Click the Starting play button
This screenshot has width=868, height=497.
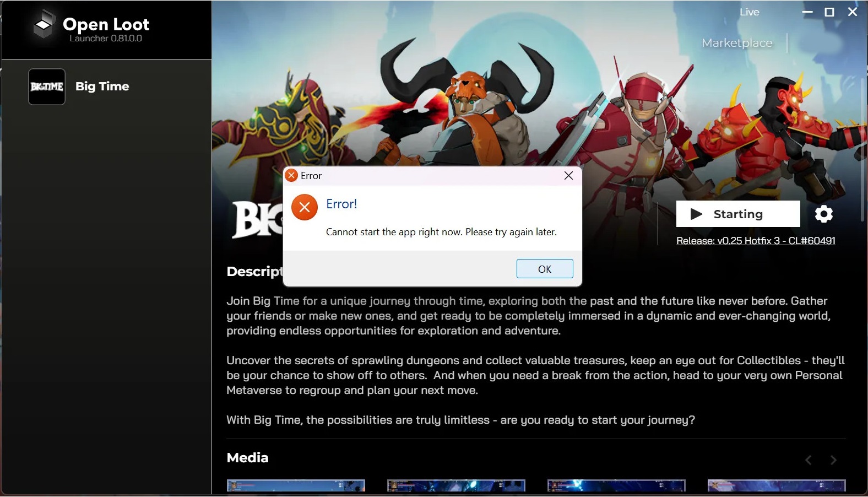coord(738,214)
